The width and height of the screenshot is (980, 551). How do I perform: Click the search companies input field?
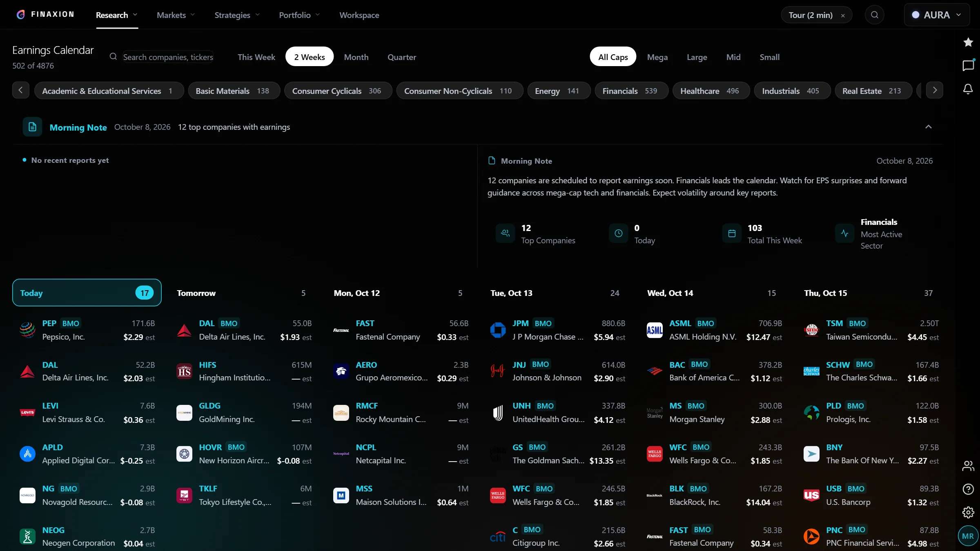coord(168,57)
